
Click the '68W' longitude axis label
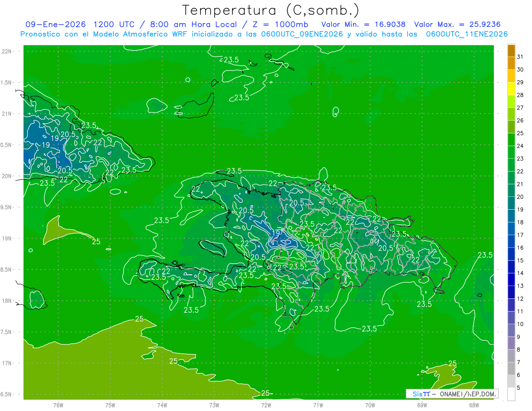474,405
